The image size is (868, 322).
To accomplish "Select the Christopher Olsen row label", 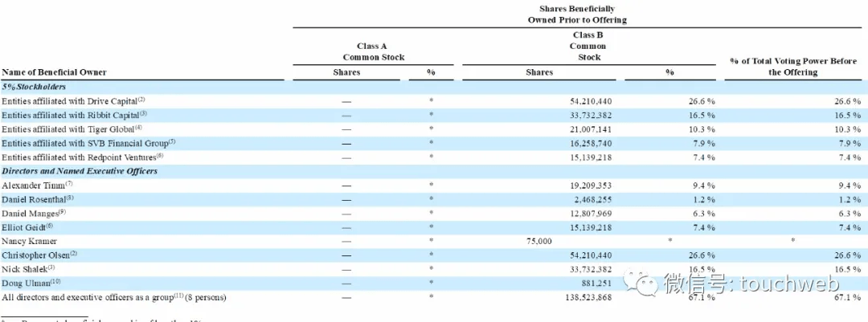I will pyautogui.click(x=39, y=255).
